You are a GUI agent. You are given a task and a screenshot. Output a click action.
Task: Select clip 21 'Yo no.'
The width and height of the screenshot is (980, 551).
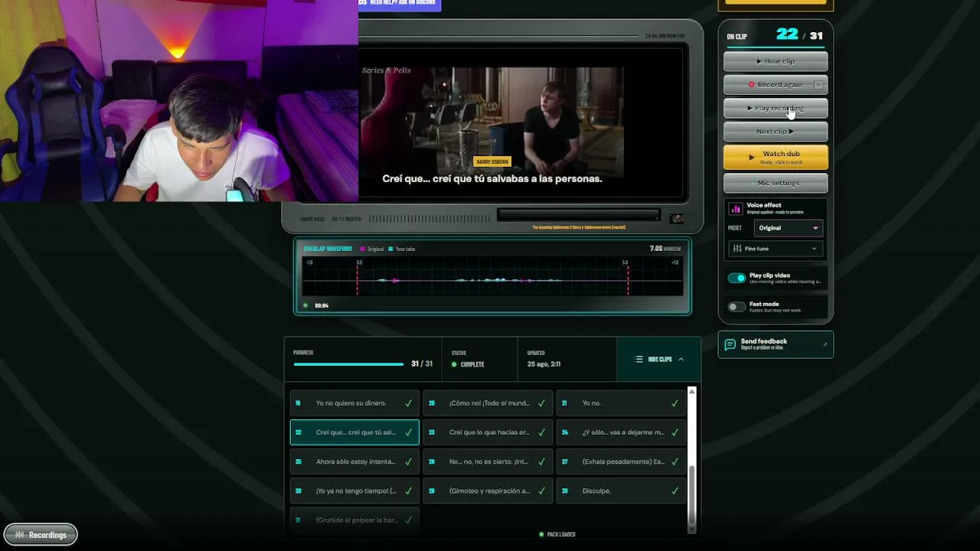tap(621, 403)
